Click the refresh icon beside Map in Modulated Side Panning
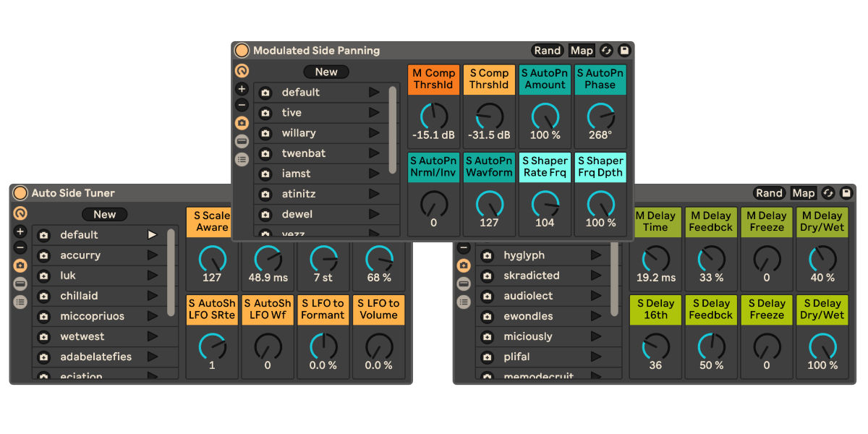 coord(606,51)
